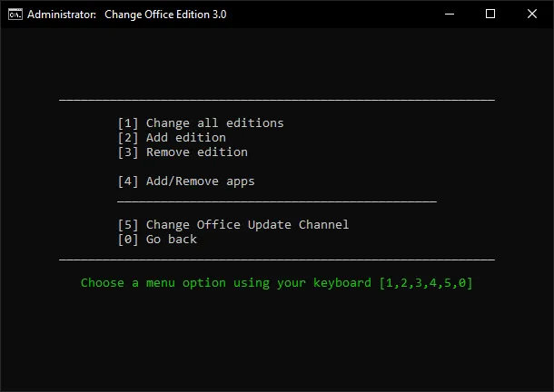This screenshot has width=554, height=392.
Task: Maximize the console window
Action: click(490, 15)
